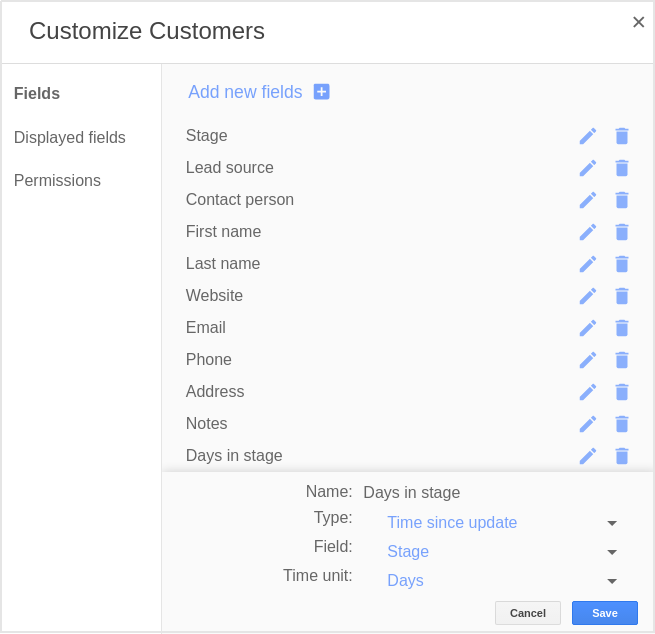Viewport: 655px width, 634px height.
Task: Edit the Phone field
Action: pyautogui.click(x=588, y=360)
